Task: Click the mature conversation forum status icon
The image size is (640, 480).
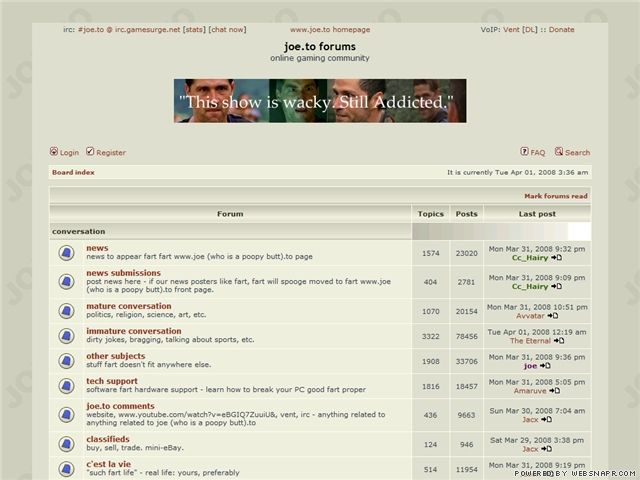Action: click(66, 311)
